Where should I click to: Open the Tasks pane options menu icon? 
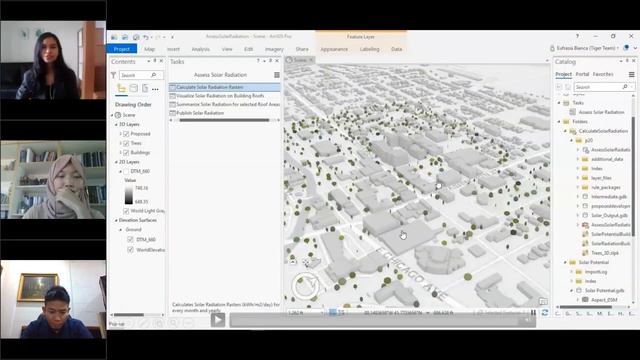[x=277, y=75]
